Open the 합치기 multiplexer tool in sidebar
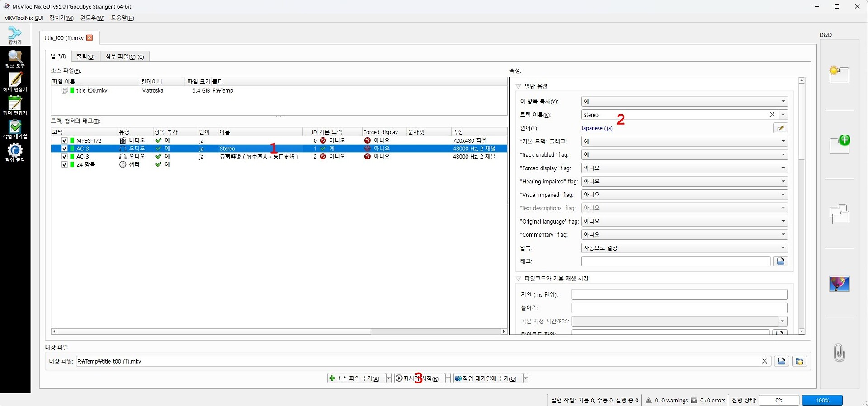868x406 pixels. tap(15, 35)
